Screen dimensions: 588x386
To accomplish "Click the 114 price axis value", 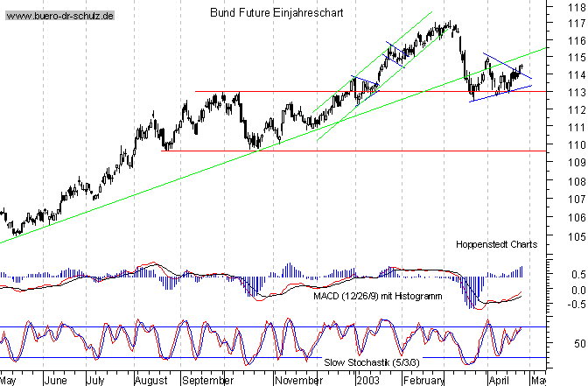I will (577, 75).
